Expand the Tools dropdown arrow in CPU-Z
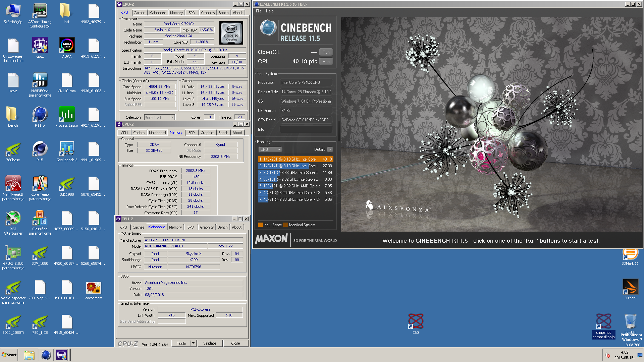644x362 pixels. click(194, 343)
